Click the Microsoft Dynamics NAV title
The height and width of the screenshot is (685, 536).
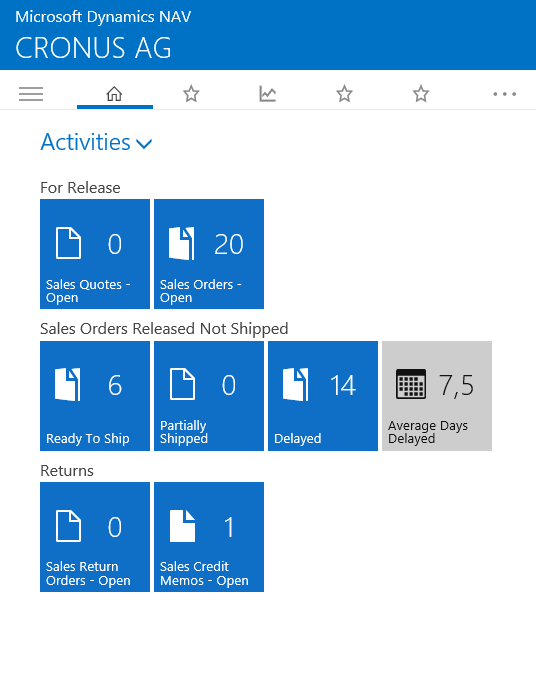tap(103, 17)
